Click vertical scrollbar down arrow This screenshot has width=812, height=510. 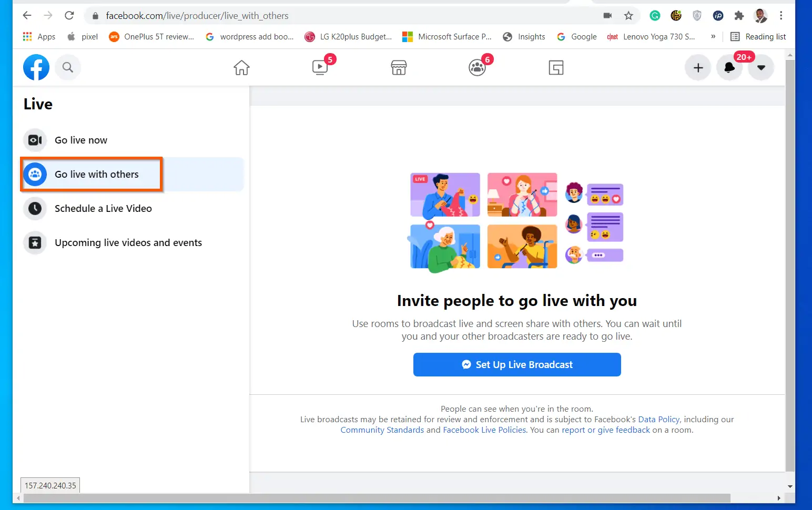(x=790, y=486)
